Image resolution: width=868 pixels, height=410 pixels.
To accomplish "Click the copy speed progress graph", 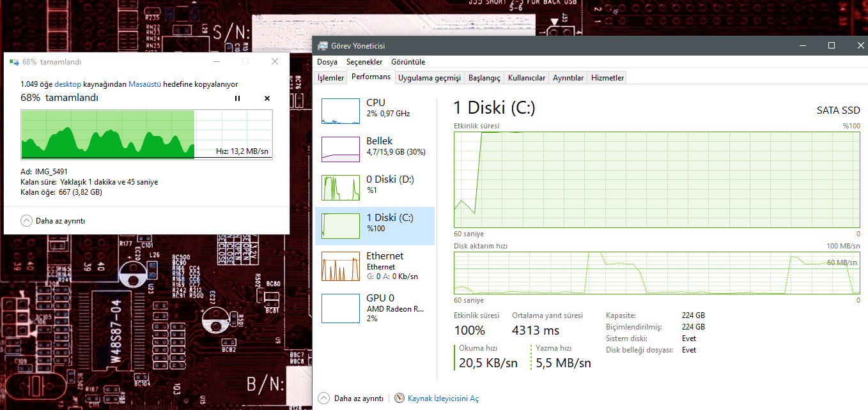I will pyautogui.click(x=147, y=134).
